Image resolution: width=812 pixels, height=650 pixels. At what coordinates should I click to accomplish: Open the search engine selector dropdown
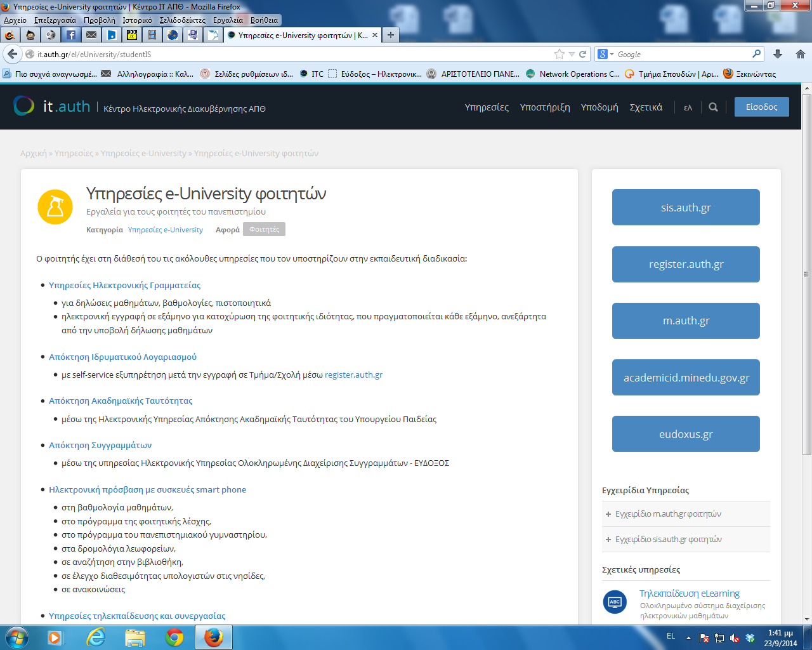[606, 54]
